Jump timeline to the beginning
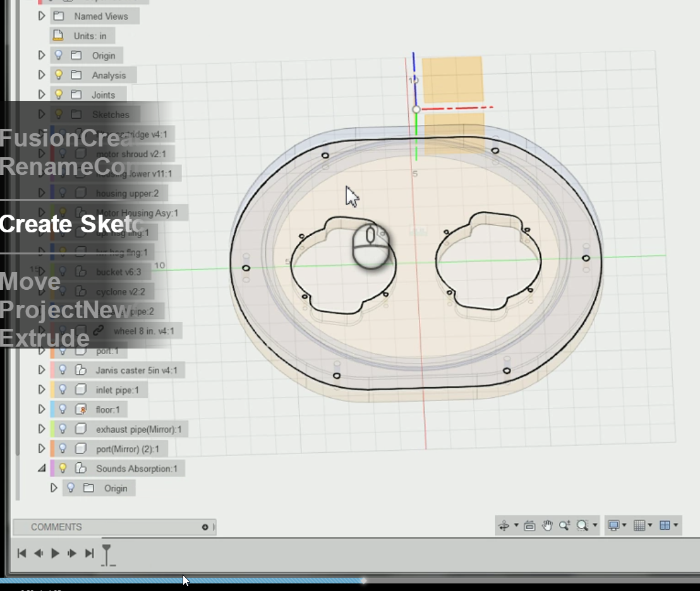Viewport: 700px width, 591px height. 21,554
